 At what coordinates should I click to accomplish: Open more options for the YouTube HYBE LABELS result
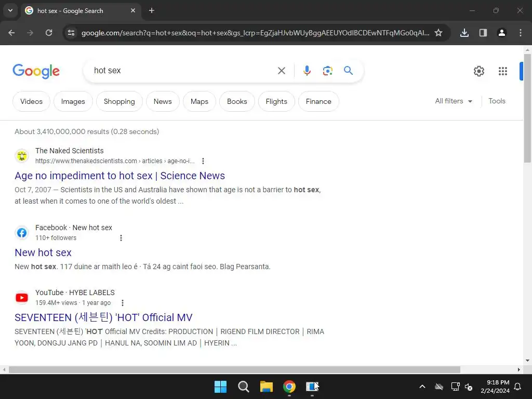click(x=123, y=303)
